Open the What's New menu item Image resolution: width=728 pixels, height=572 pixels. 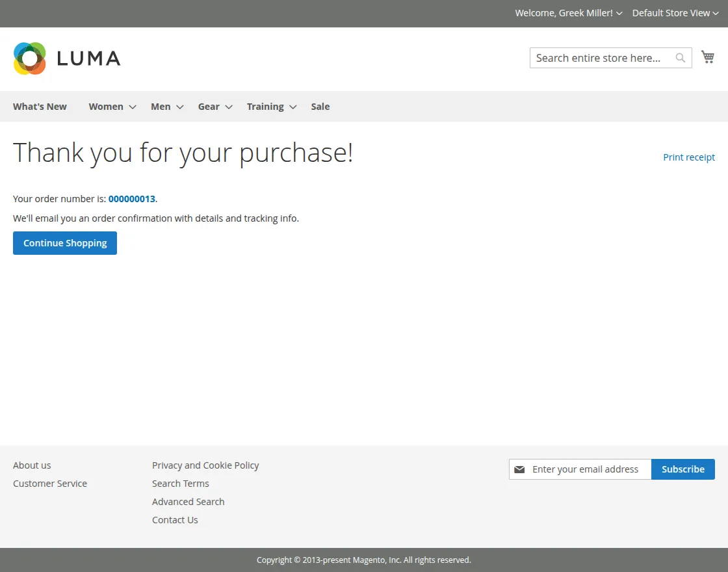coord(40,107)
